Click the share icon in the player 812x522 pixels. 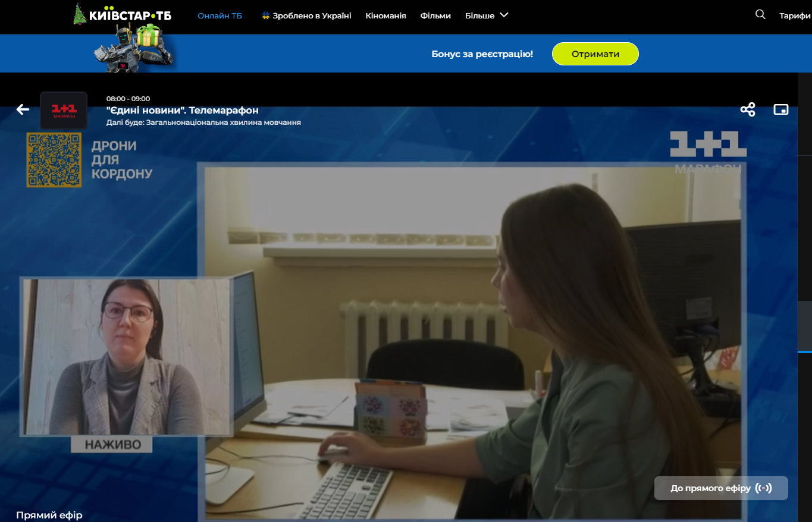pyautogui.click(x=748, y=109)
